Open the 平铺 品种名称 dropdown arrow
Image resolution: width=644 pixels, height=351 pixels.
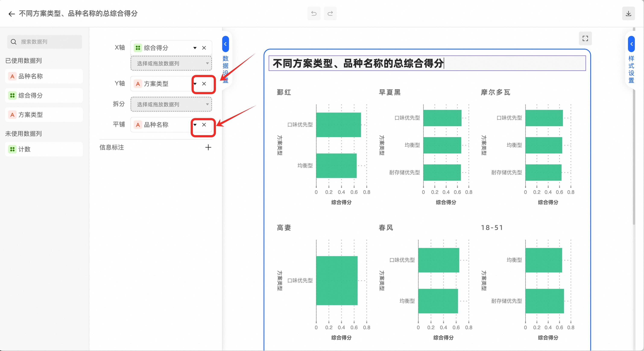click(x=195, y=125)
